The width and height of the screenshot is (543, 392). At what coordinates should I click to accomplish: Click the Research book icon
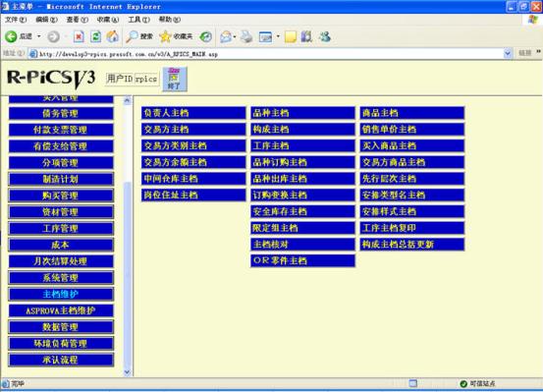[306, 36]
